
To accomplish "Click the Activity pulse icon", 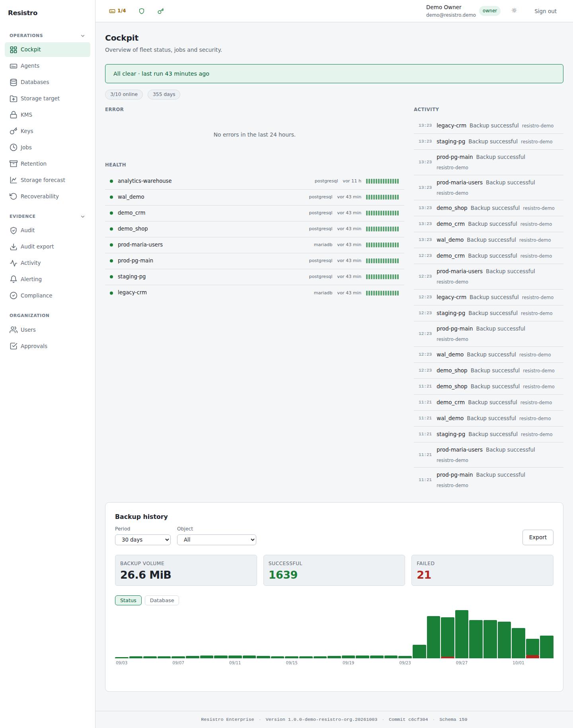I will [x=14, y=263].
